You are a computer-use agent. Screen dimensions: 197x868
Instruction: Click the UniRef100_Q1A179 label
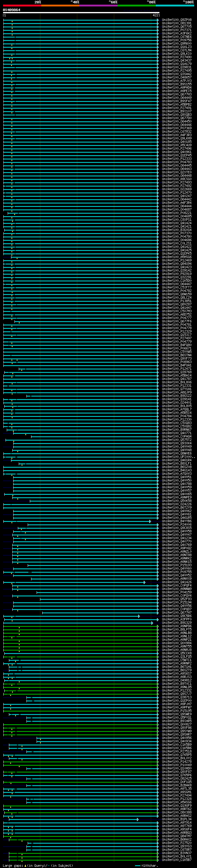(x=177, y=64)
